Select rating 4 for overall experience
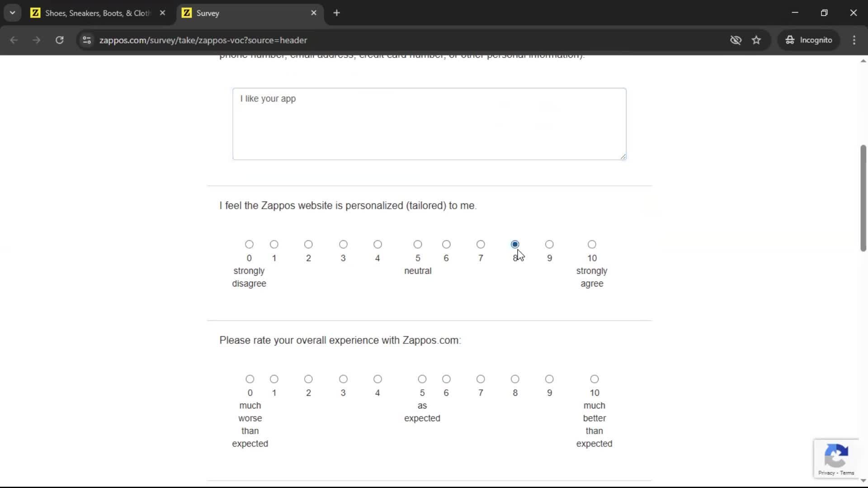This screenshot has height=488, width=868. tap(377, 379)
